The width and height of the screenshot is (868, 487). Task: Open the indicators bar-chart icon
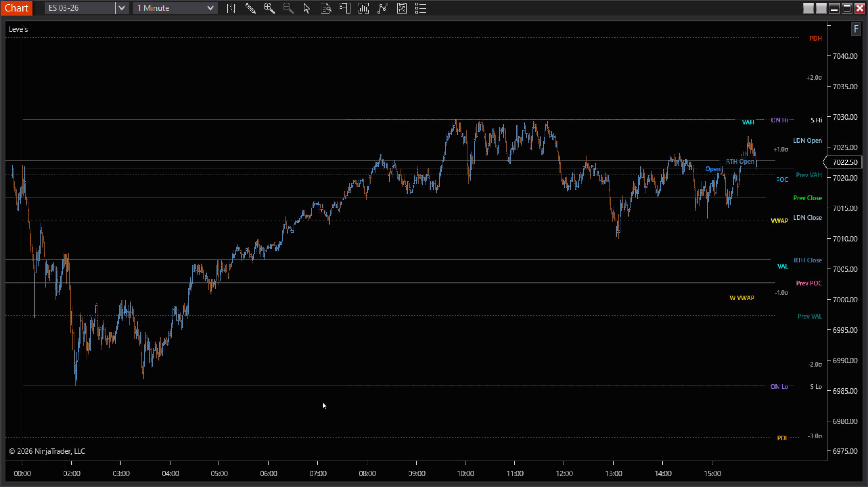[363, 8]
